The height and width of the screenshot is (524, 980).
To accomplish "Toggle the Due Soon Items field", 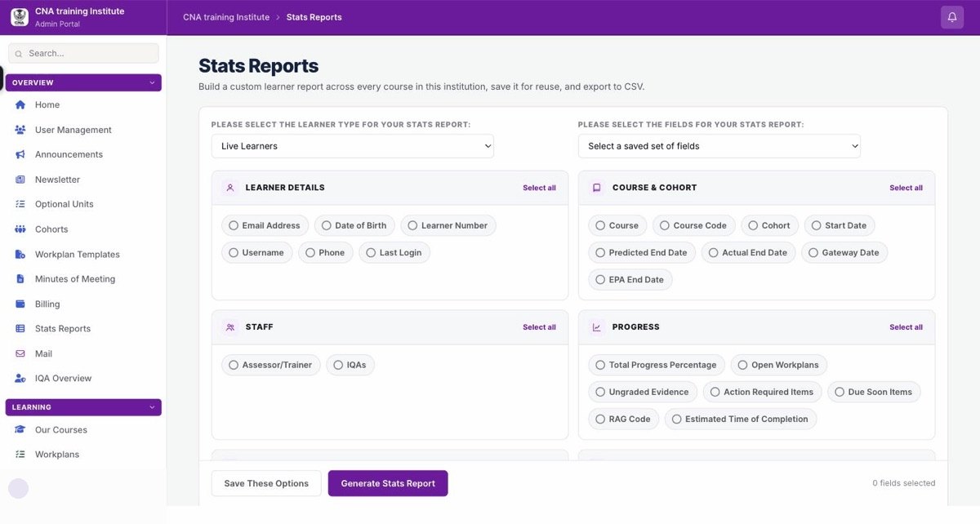I will tap(874, 393).
